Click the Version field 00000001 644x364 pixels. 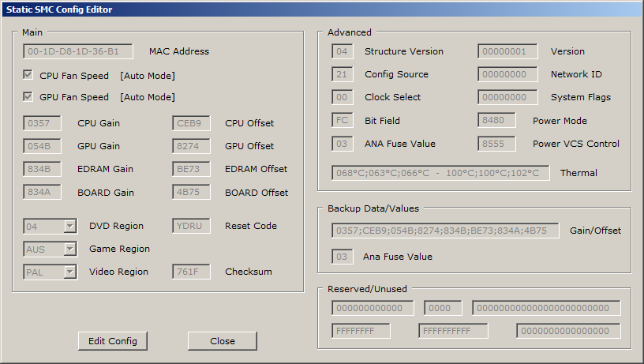pos(507,51)
